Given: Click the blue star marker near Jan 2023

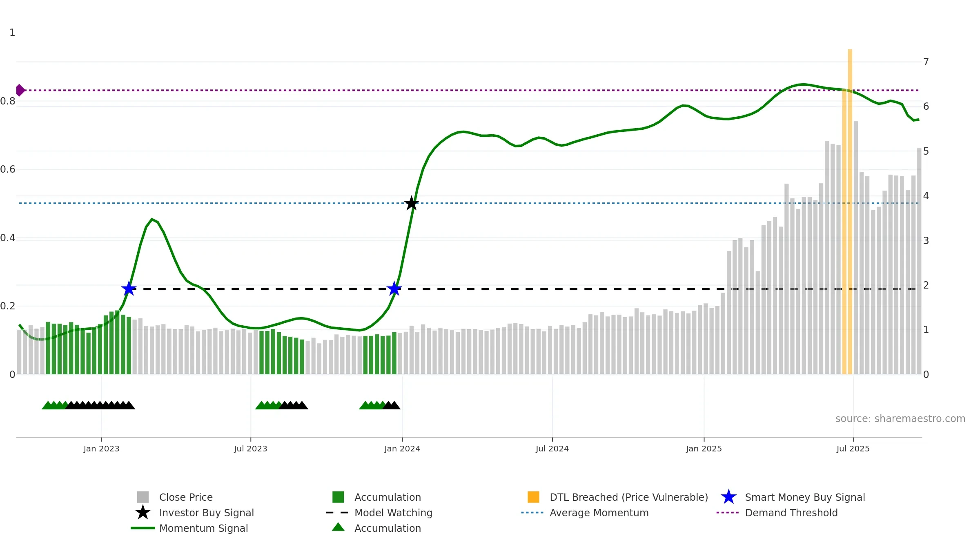Looking at the screenshot, I should [x=129, y=289].
